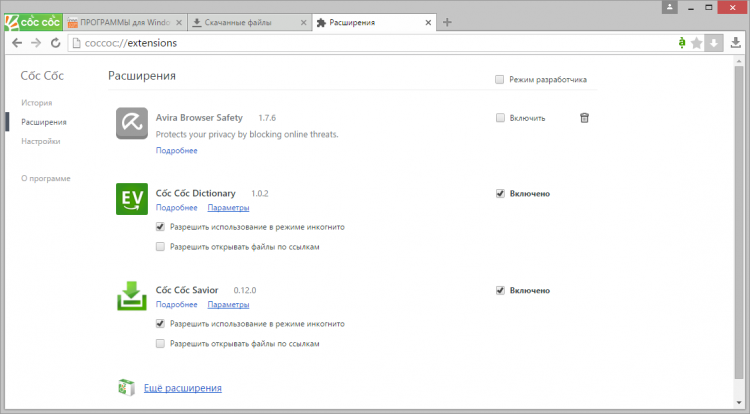Reload the page with the refresh icon
The image size is (750, 414).
pyautogui.click(x=55, y=43)
